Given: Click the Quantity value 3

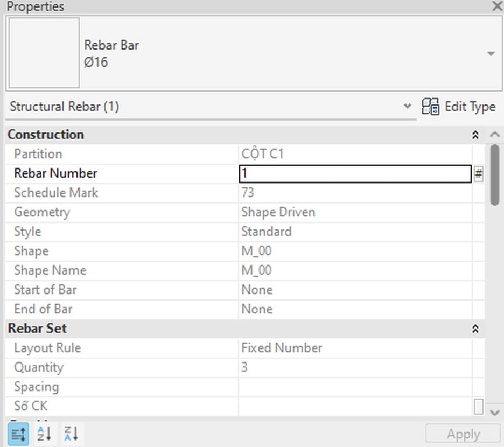Looking at the screenshot, I should (244, 367).
